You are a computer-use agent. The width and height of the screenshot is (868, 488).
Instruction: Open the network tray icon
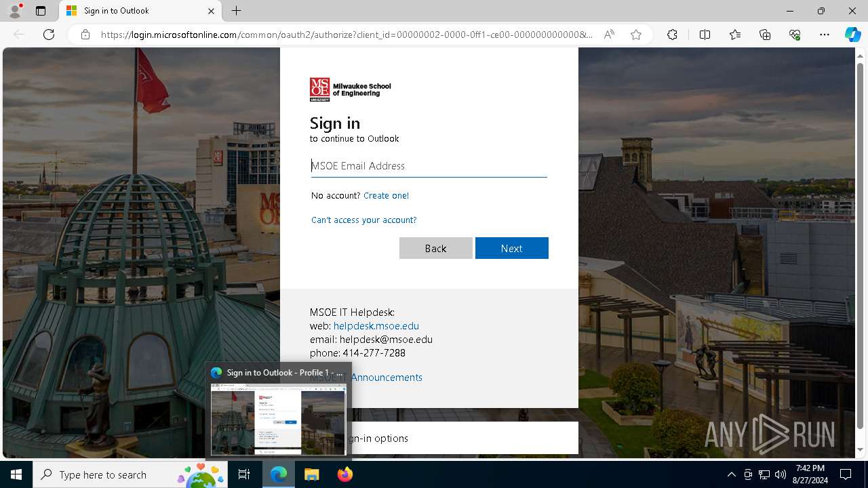[764, 474]
